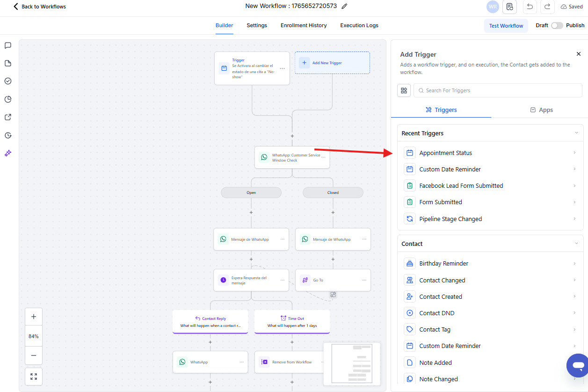Click the undo arrow icon
Viewport: 588px width, 392px height.
pyautogui.click(x=530, y=7)
